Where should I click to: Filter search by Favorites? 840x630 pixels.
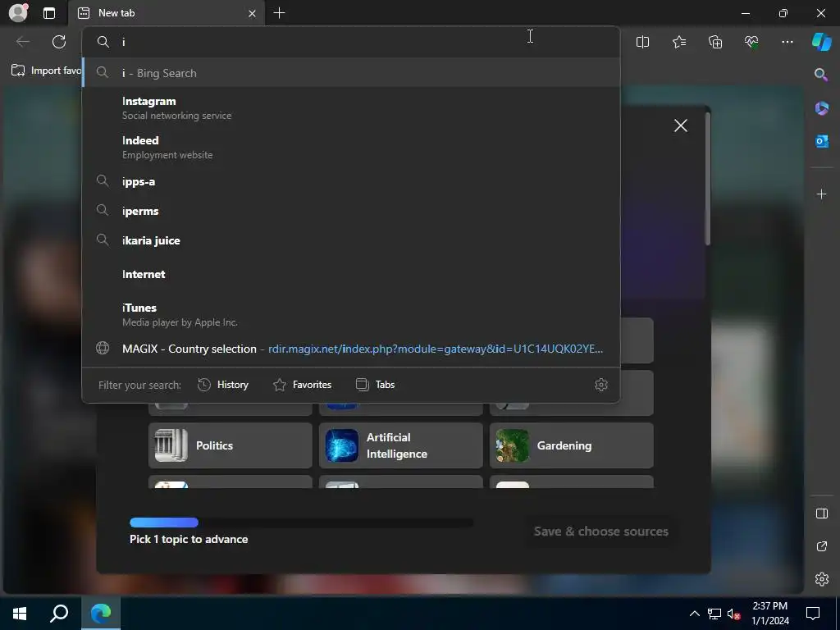[302, 385]
